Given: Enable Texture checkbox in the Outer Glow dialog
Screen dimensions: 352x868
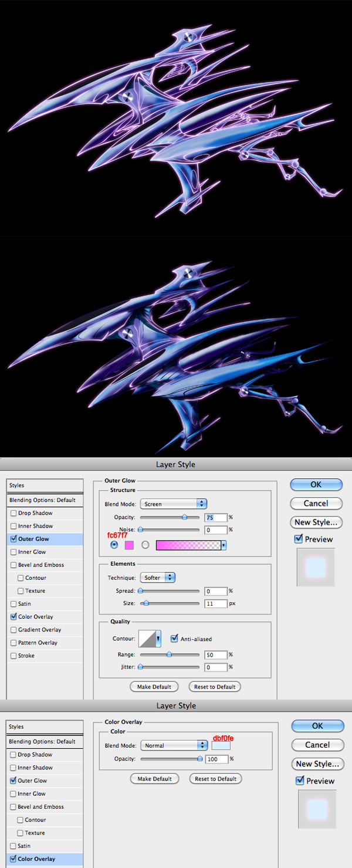Looking at the screenshot, I should coord(21,591).
